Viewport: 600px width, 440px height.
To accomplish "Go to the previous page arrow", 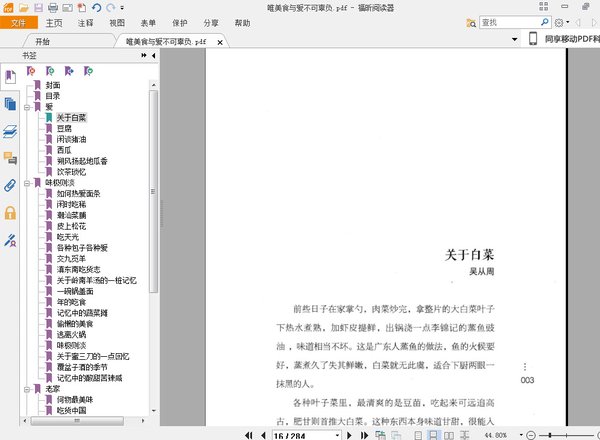I will tap(263, 435).
